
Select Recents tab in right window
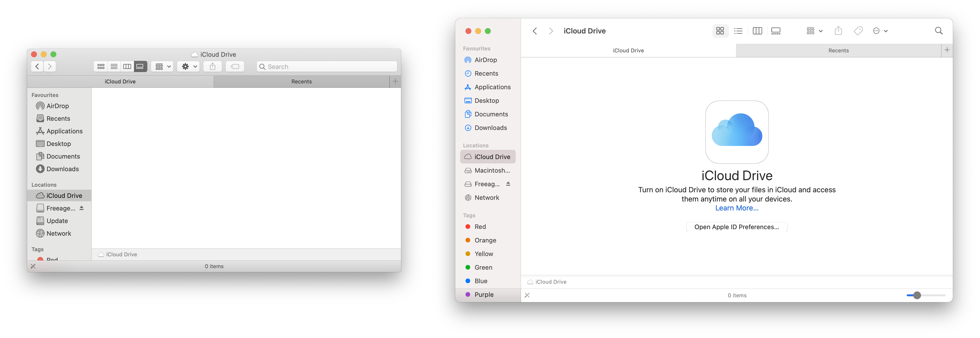point(838,50)
